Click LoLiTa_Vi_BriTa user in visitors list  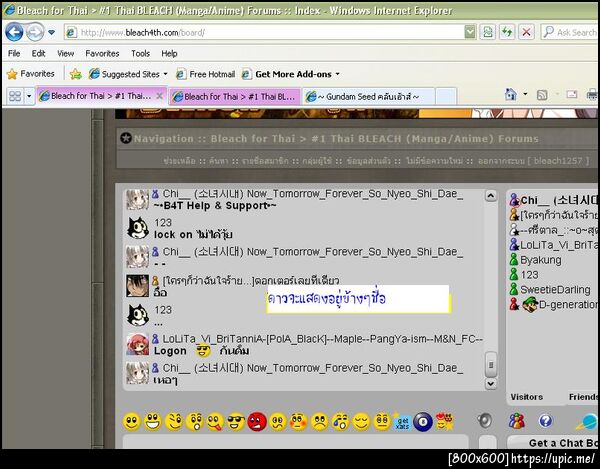[x=554, y=245]
